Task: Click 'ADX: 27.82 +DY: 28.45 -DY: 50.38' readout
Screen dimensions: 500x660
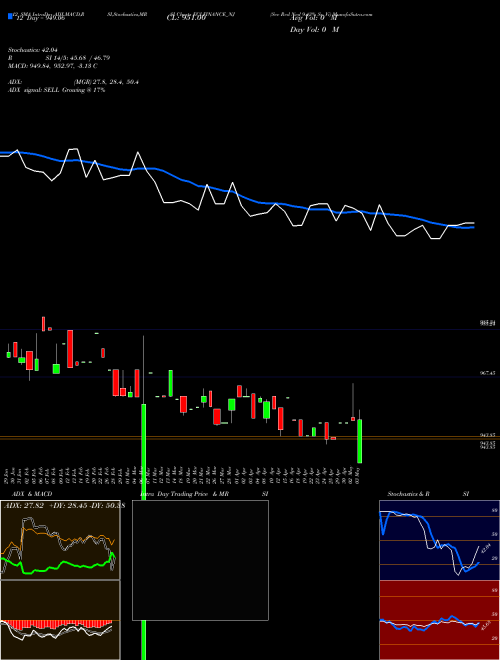Action: 64,506
